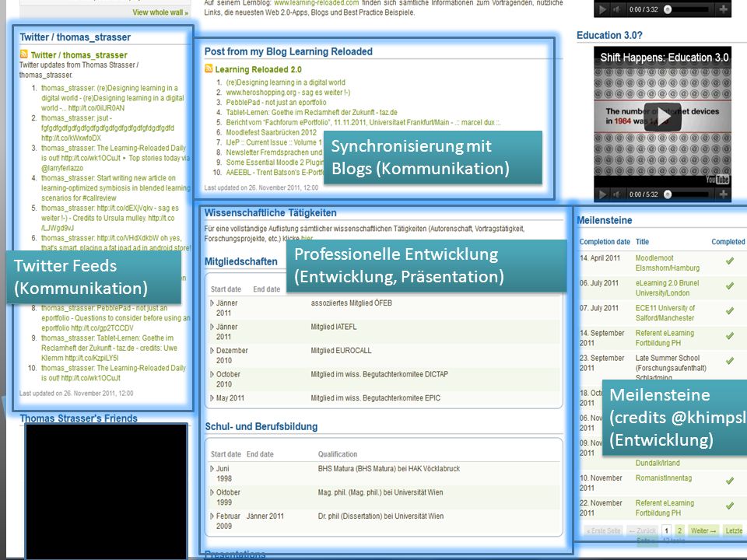Click the Completion date column header

coord(605,242)
